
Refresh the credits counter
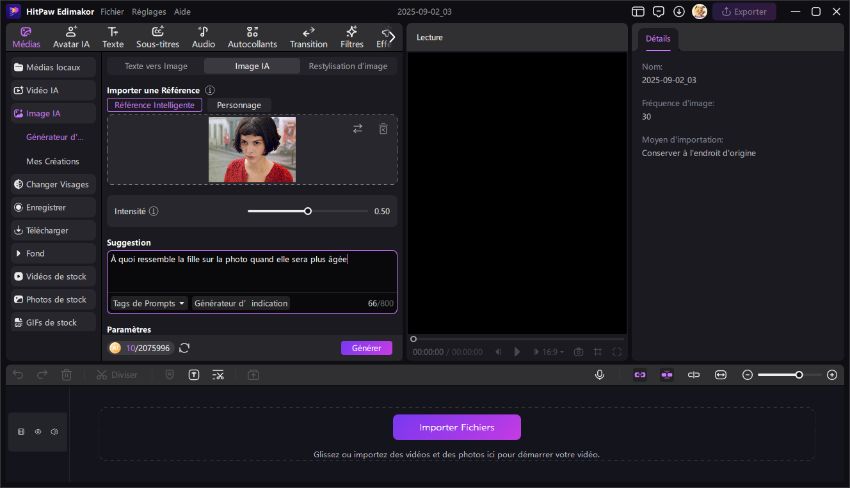tap(184, 348)
